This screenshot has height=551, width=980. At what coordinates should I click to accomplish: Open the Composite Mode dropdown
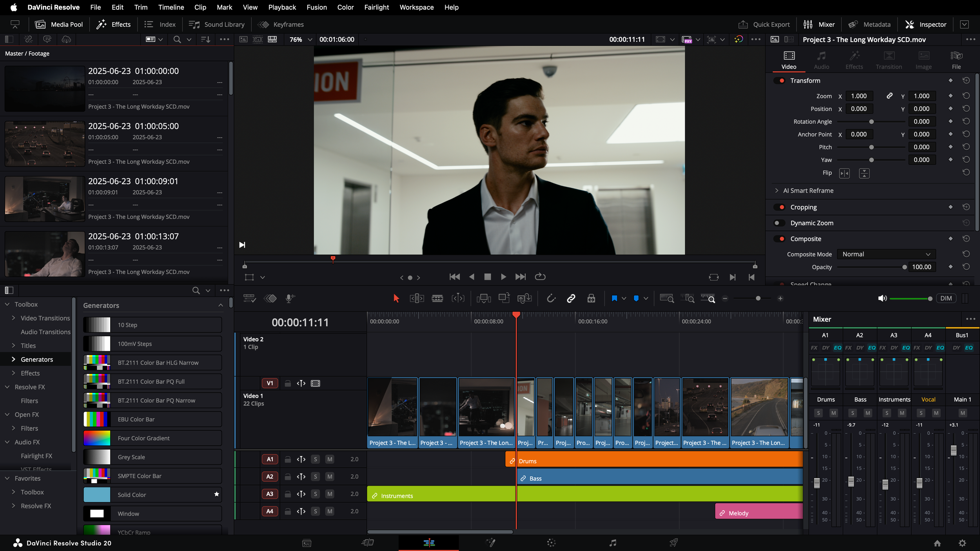[886, 254]
